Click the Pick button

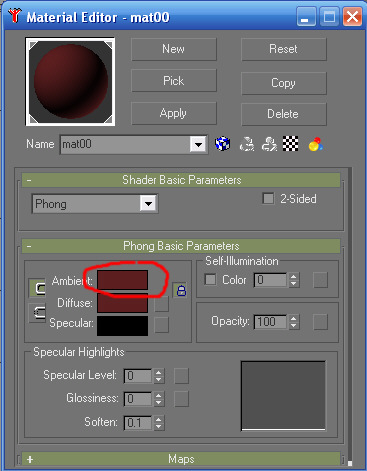[x=174, y=80]
